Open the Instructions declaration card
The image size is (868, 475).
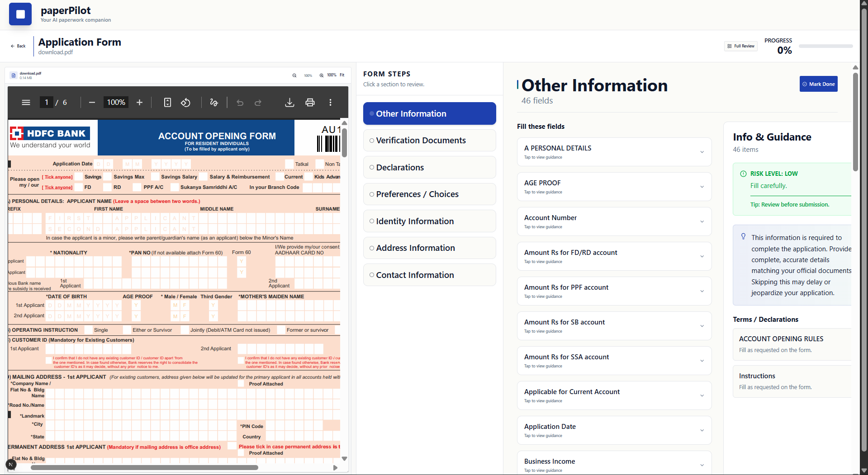(792, 381)
